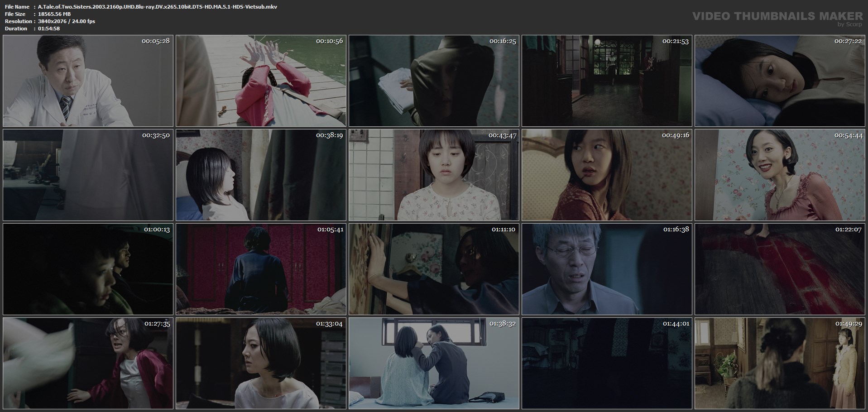
Task: Select the frame captured at 00:10:56
Action: pyautogui.click(x=261, y=81)
